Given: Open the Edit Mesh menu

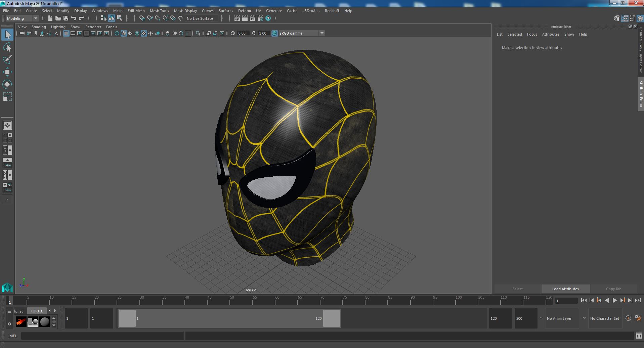Looking at the screenshot, I should coord(136,11).
